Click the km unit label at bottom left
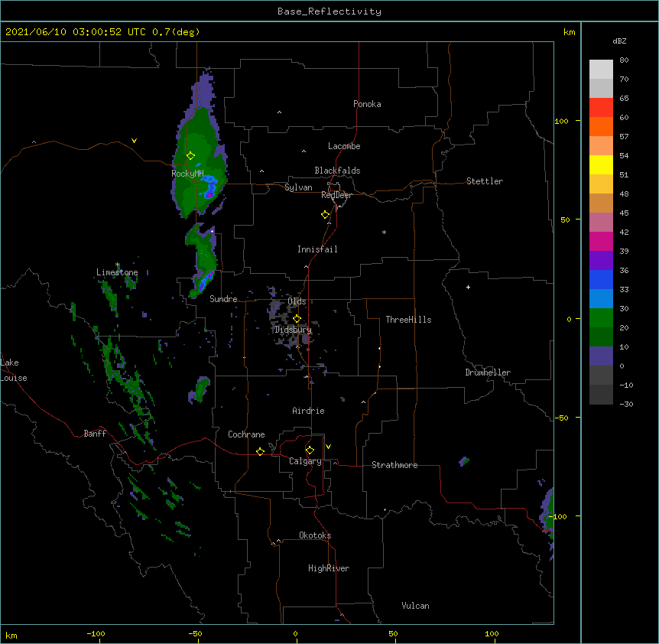 [x=11, y=636]
